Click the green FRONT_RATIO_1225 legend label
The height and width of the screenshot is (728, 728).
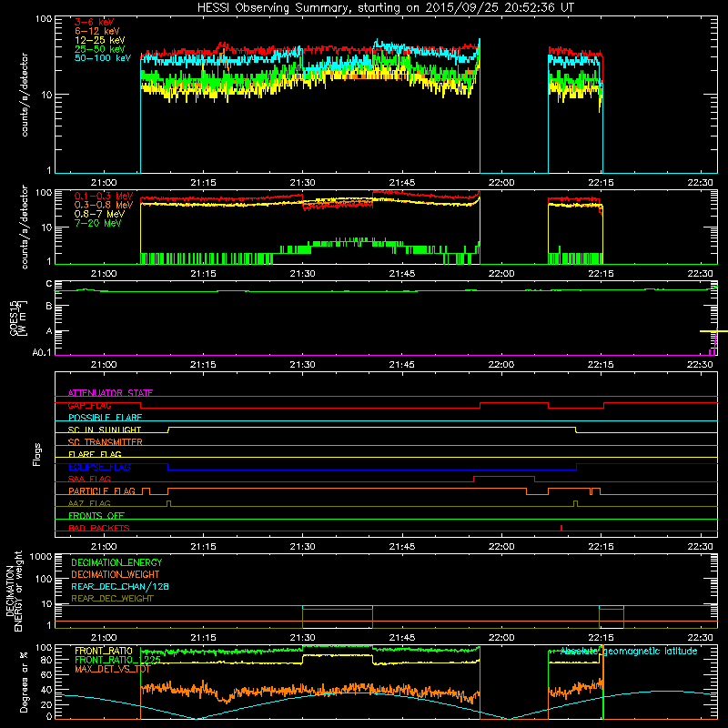(x=118, y=660)
